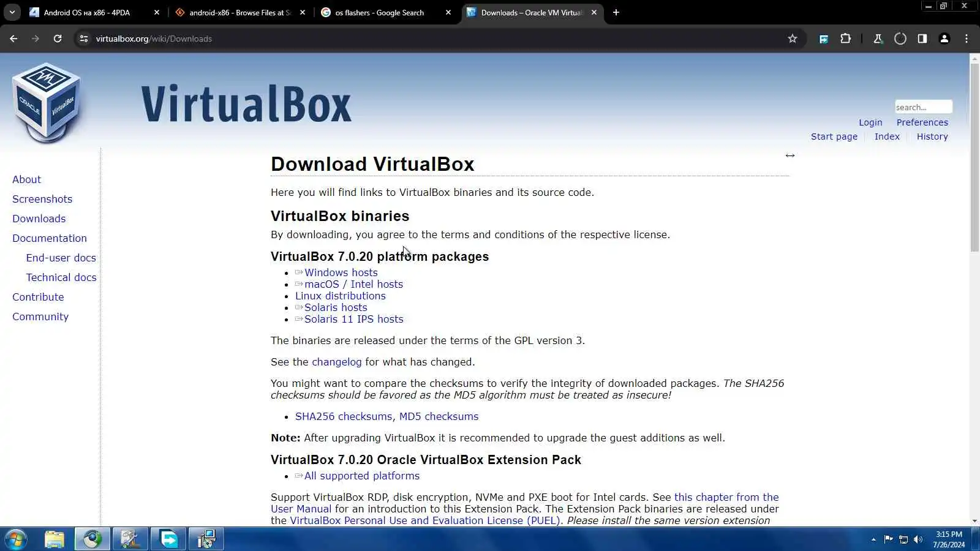Image resolution: width=980 pixels, height=551 pixels.
Task: Bookmark this page with the star icon
Action: [793, 39]
